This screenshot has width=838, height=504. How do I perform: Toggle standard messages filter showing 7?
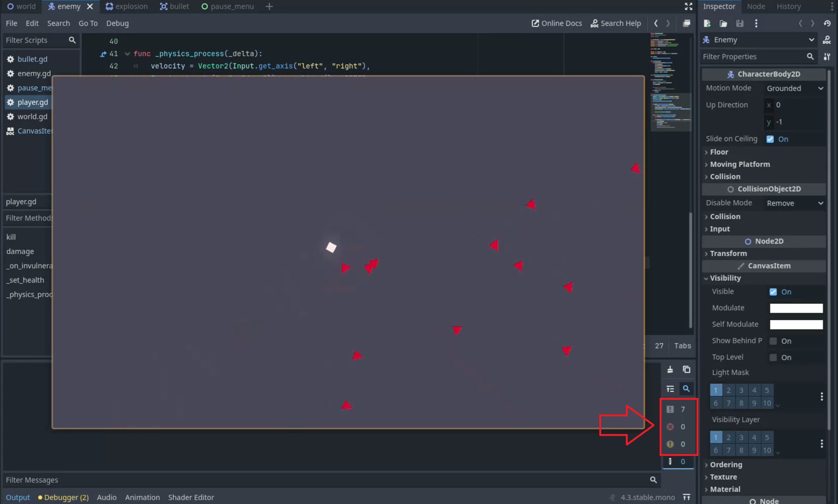[x=678, y=409]
